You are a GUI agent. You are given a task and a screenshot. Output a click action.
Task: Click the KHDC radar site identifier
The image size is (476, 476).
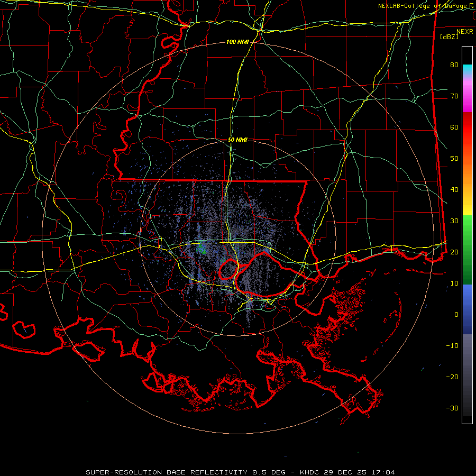(310, 472)
